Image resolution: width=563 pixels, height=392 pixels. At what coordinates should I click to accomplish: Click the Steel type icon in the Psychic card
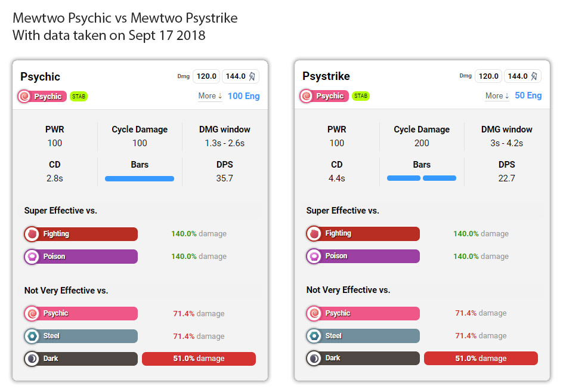[32, 337]
